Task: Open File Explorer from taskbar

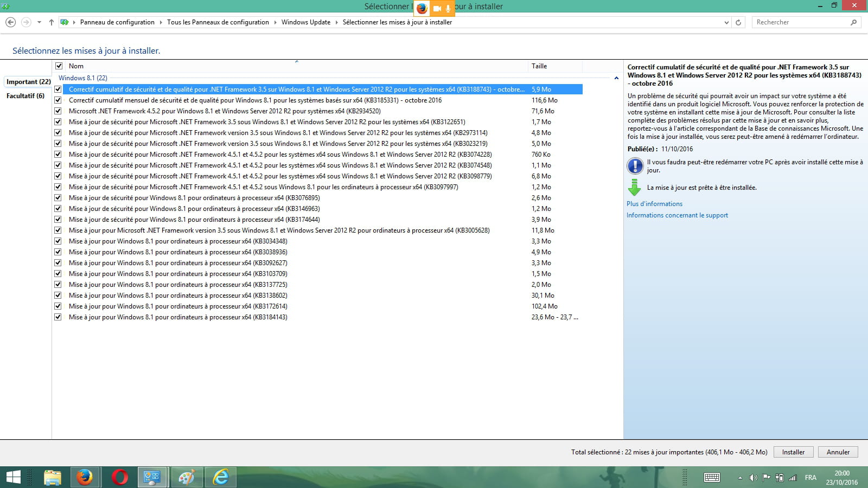Action: tap(53, 477)
